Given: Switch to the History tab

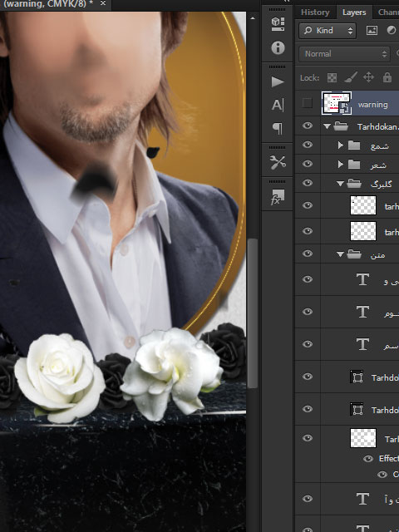Looking at the screenshot, I should 315,12.
